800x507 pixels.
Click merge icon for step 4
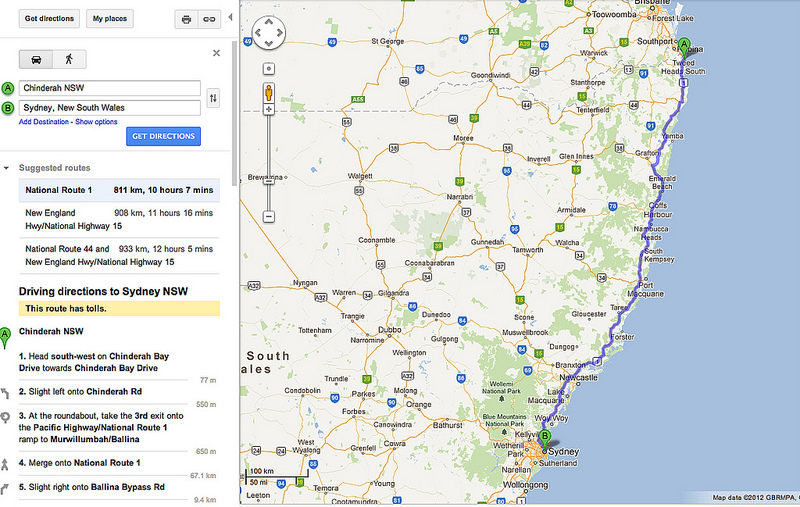(5, 464)
